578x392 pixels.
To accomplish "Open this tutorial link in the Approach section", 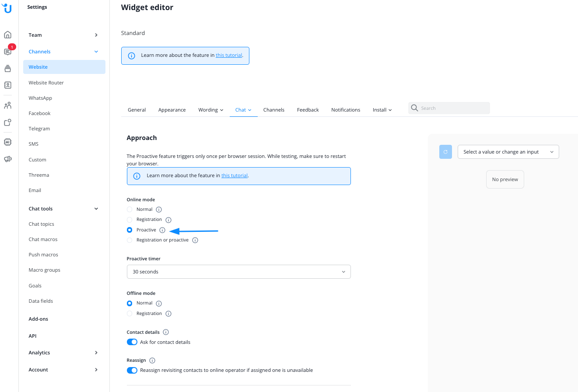I will (x=235, y=175).
